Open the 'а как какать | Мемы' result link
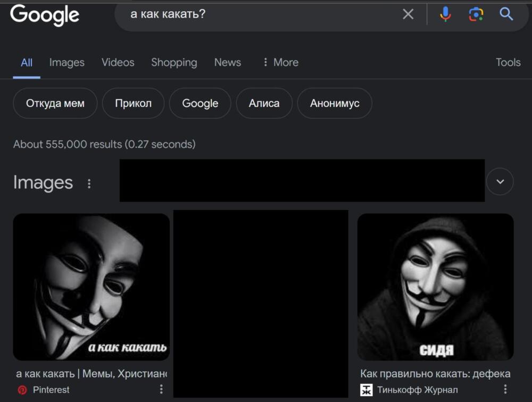The height and width of the screenshot is (402, 532). (92, 373)
